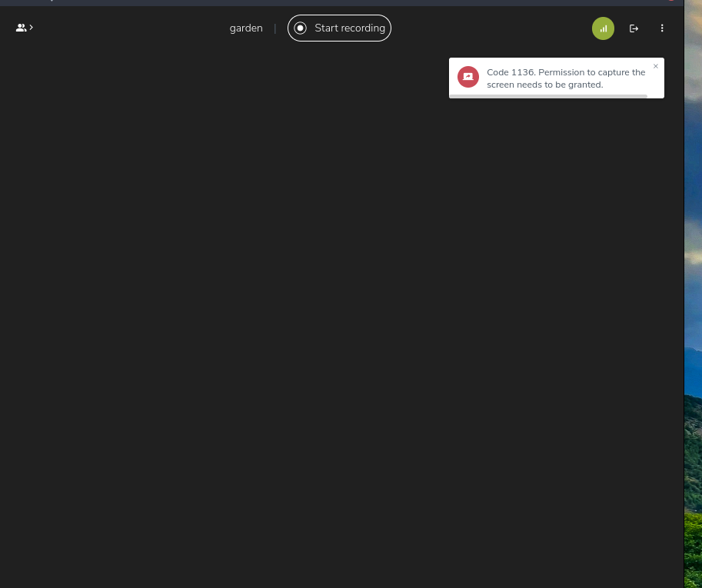
Task: Click the red screen-share badge in the notification
Action: (x=468, y=77)
